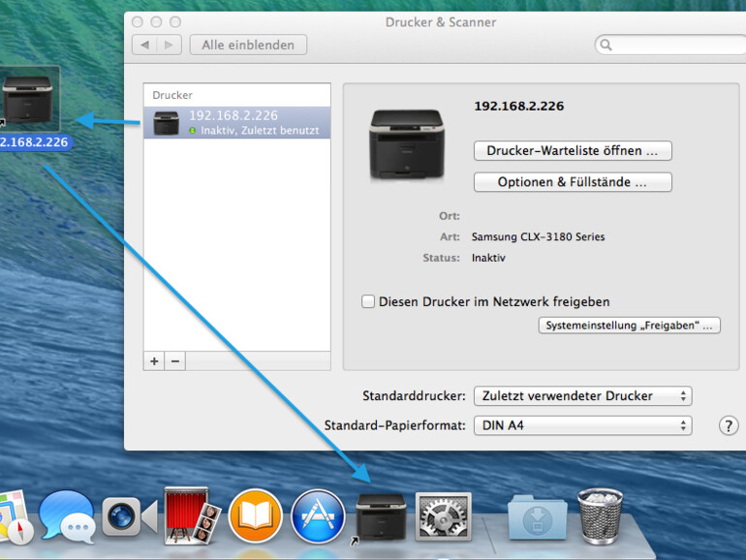Select printer 192.168.2.226 in the list
This screenshot has height=560, width=746.
point(237,123)
